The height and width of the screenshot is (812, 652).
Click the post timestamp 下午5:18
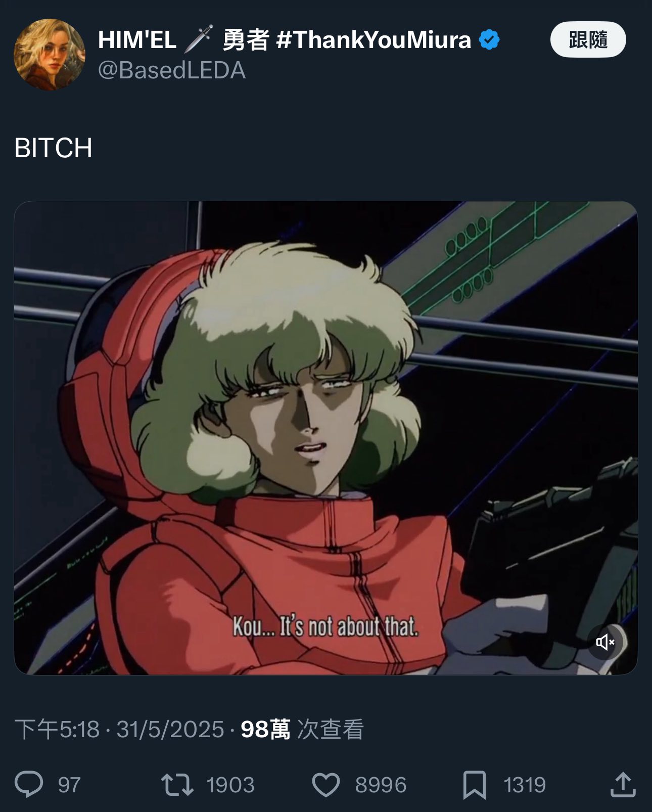[x=57, y=729]
